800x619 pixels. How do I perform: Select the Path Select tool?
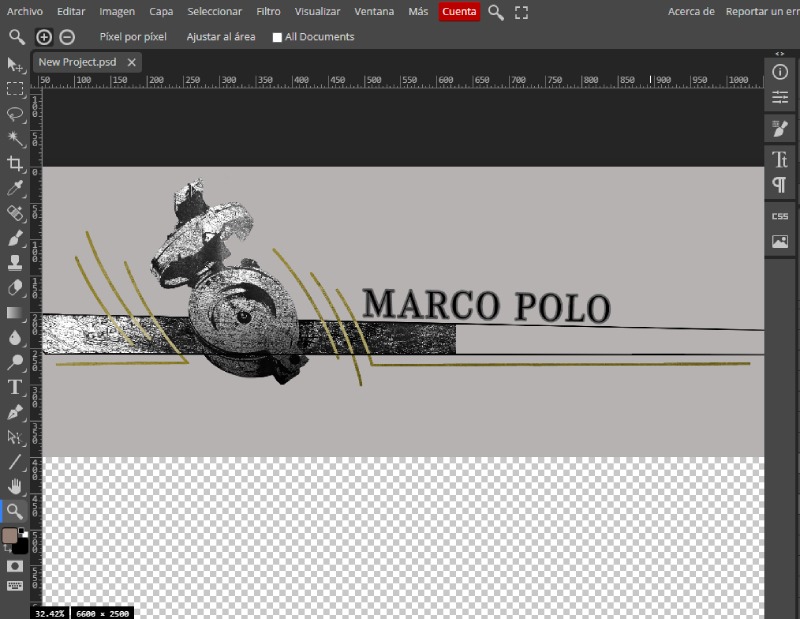point(15,437)
